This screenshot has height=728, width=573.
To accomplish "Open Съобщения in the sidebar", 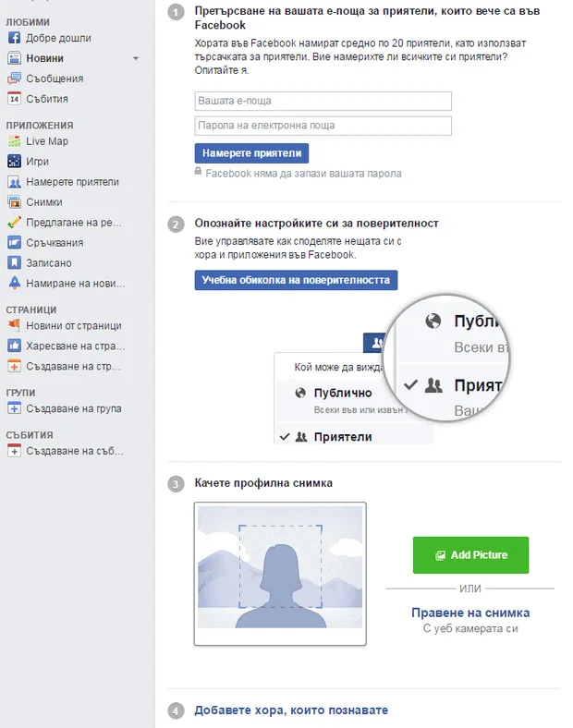I will (55, 79).
